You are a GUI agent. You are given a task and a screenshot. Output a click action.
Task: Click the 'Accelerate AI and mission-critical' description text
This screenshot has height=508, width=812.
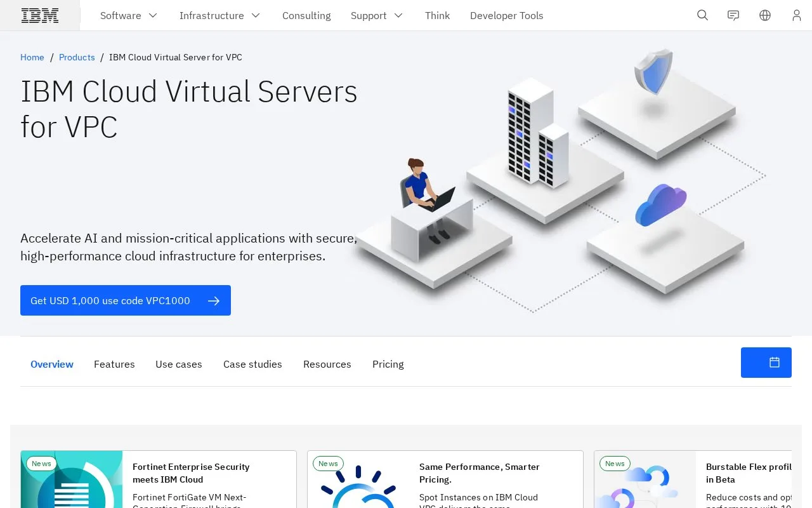[x=189, y=247]
